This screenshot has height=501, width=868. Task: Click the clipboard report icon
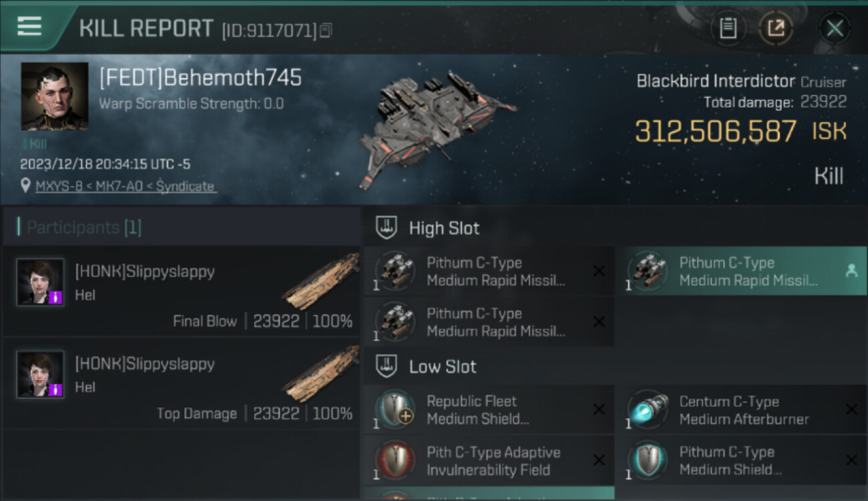(x=728, y=28)
